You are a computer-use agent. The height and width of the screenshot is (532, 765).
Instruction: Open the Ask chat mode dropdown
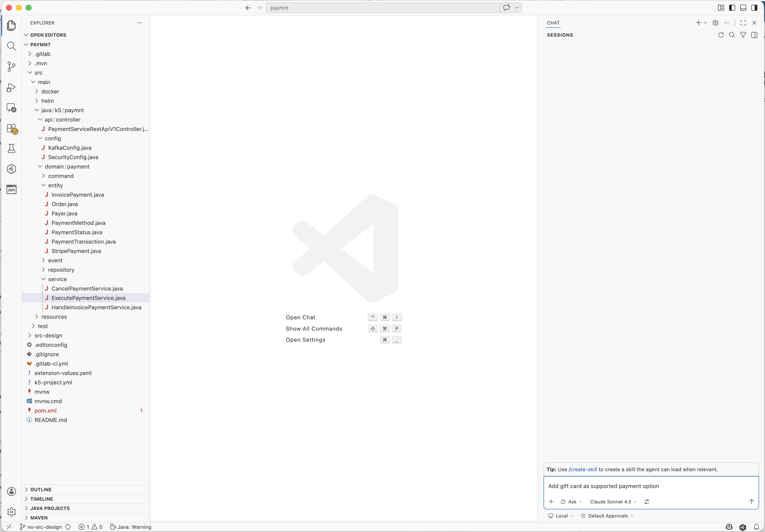tap(572, 502)
